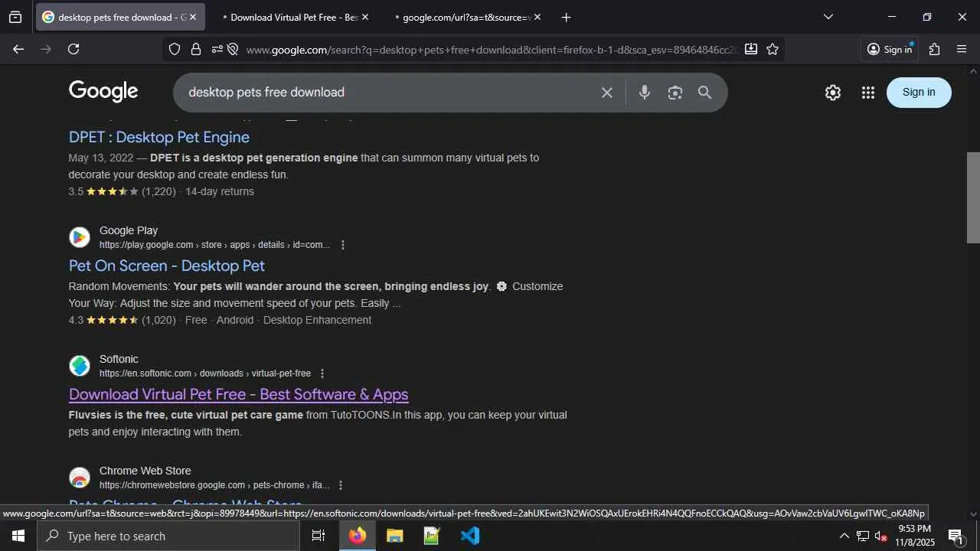Open the taskbar clock and date

915,536
